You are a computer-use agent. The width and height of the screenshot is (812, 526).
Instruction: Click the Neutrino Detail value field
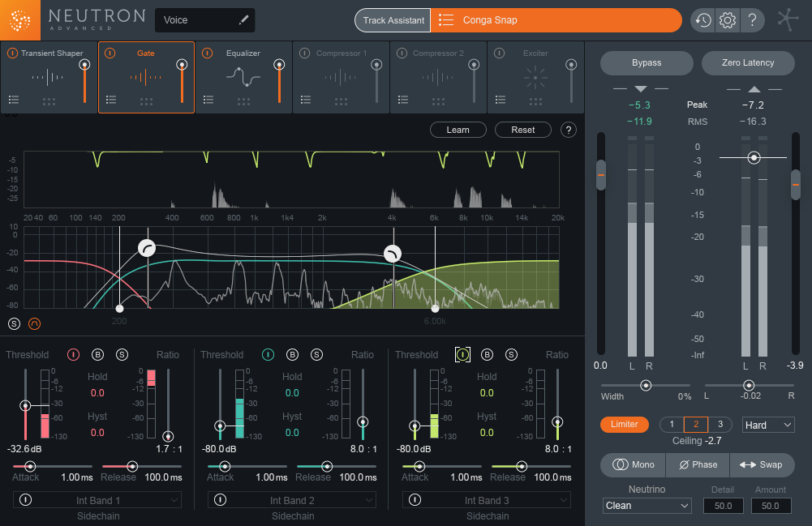[723, 506]
